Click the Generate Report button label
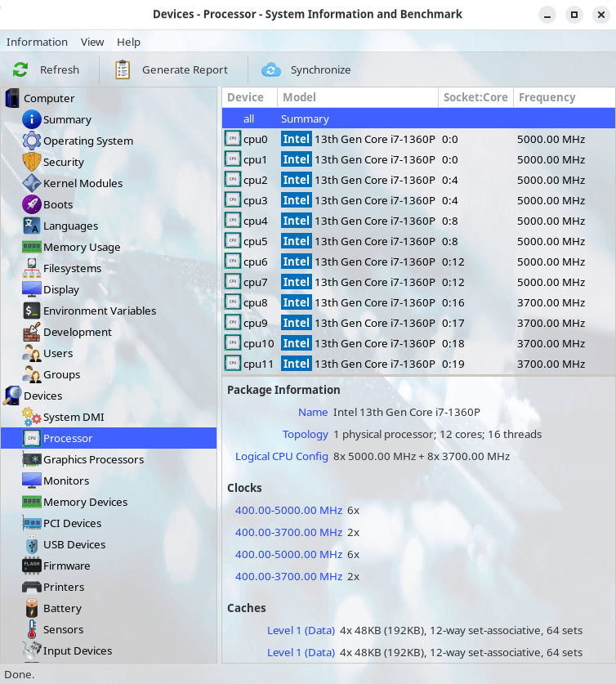This screenshot has height=684, width=616. pyautogui.click(x=185, y=69)
